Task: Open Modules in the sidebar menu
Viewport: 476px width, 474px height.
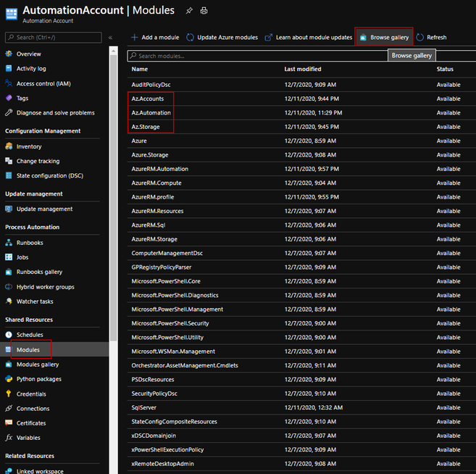Action: pos(28,349)
